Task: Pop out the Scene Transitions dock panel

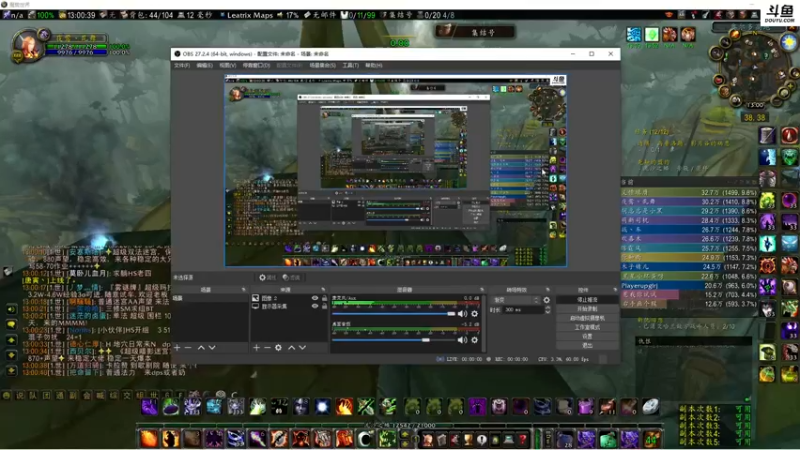Action: pyautogui.click(x=547, y=289)
